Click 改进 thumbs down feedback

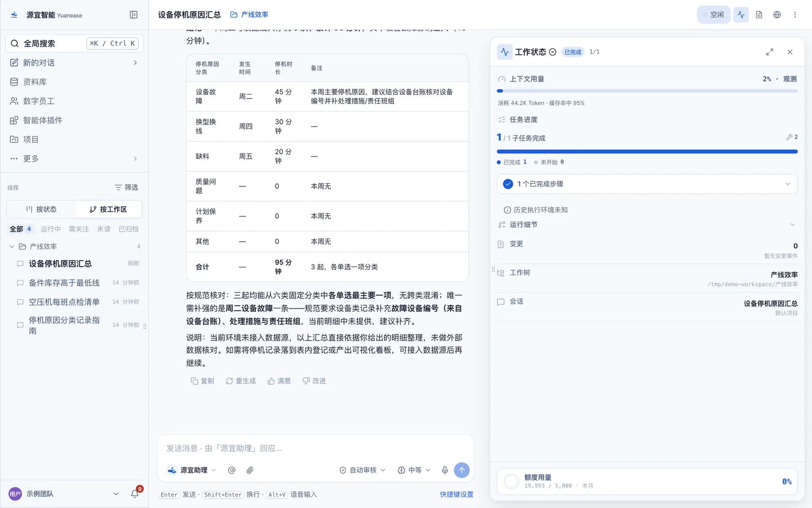click(x=314, y=381)
